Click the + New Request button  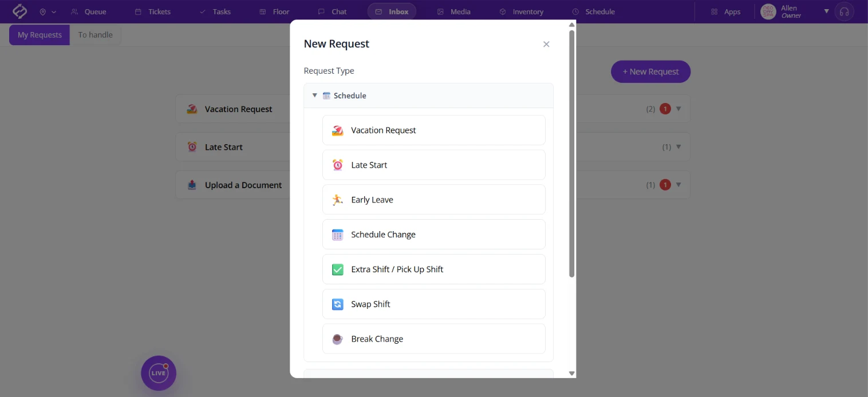pyautogui.click(x=650, y=72)
